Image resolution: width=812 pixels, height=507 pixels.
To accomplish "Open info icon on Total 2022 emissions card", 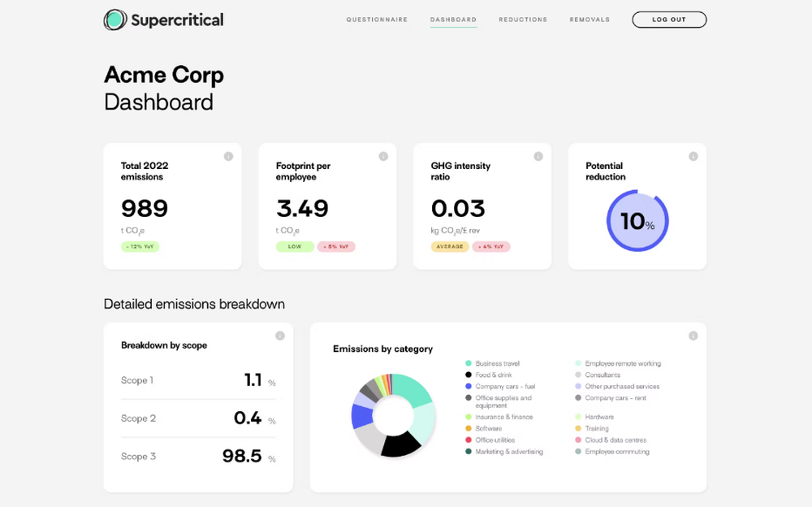I will click(x=228, y=156).
